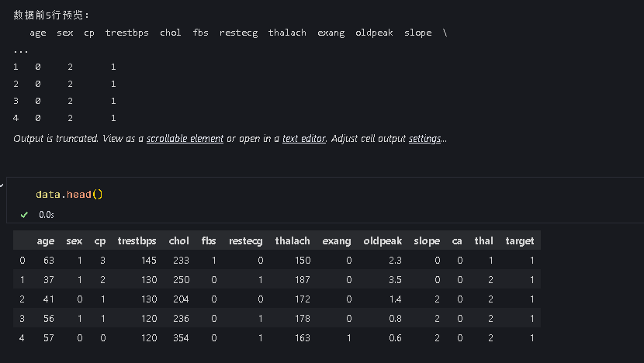Click age value 63 in row 0
The width and height of the screenshot is (644, 363).
tap(49, 261)
